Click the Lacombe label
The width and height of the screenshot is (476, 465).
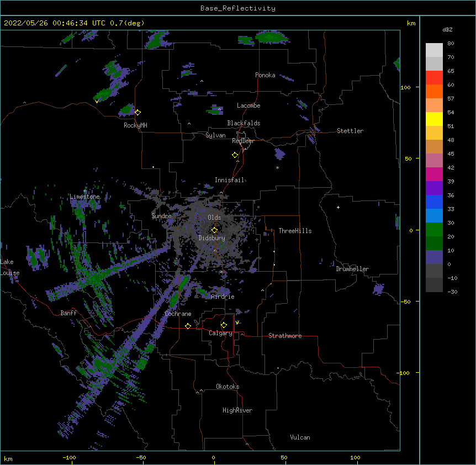pos(248,105)
